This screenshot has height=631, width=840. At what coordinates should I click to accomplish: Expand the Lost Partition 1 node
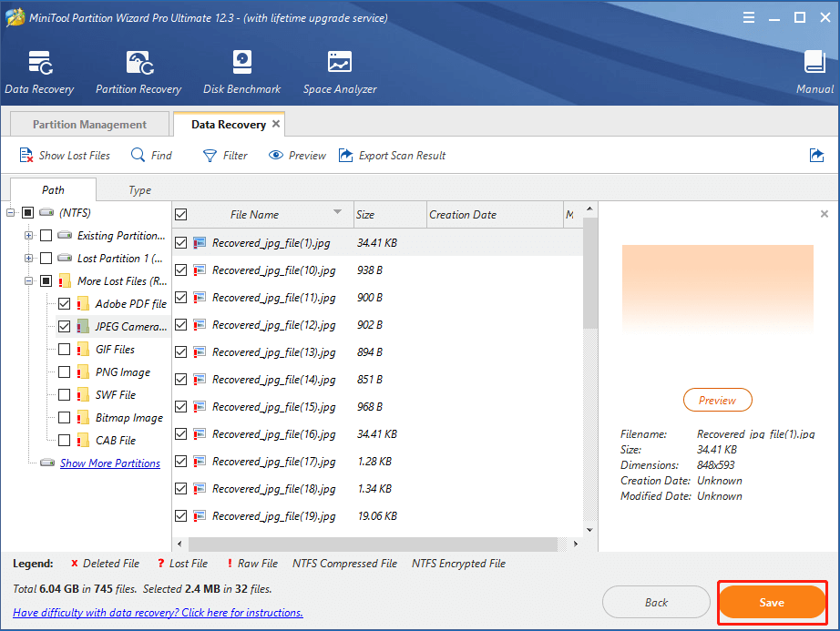click(29, 258)
